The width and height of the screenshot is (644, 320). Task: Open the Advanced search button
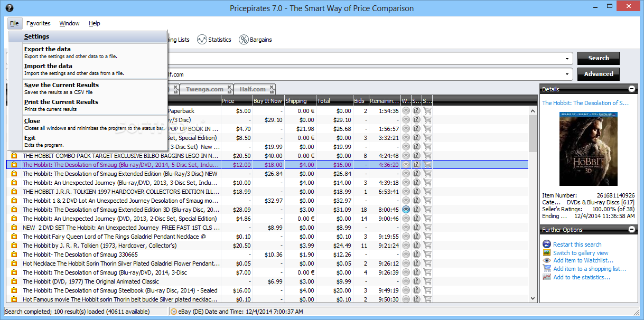pos(599,74)
